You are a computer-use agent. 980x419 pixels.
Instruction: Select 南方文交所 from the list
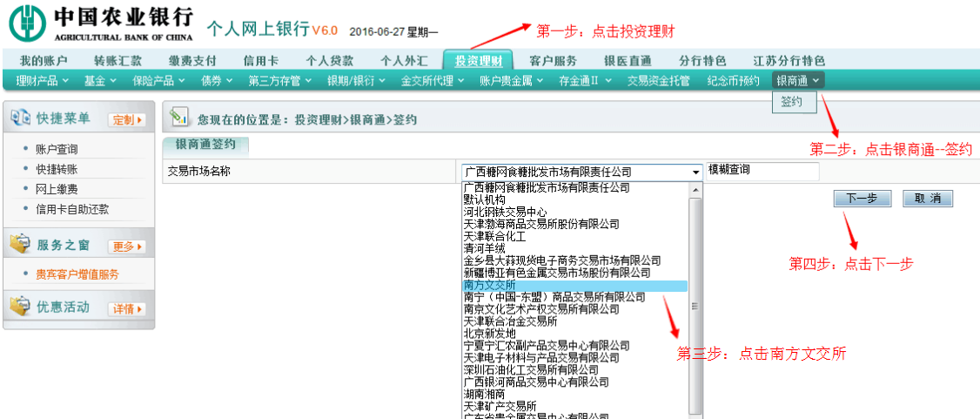click(x=574, y=285)
